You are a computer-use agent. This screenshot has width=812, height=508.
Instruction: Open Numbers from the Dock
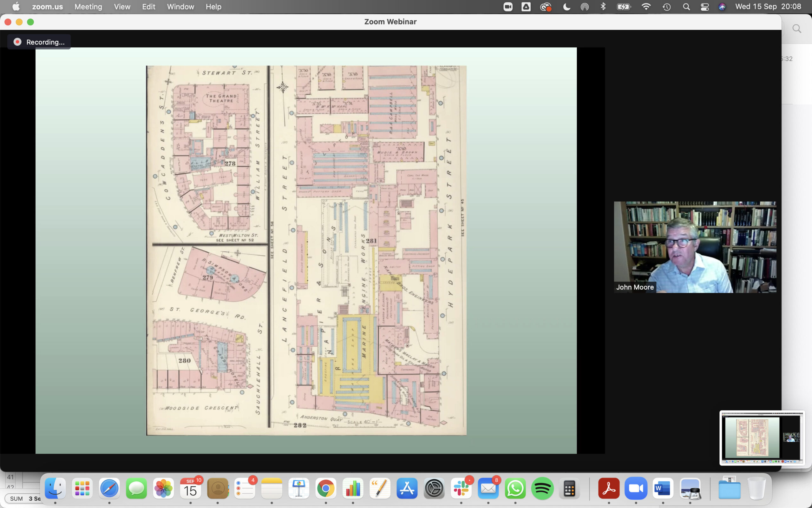[353, 488]
